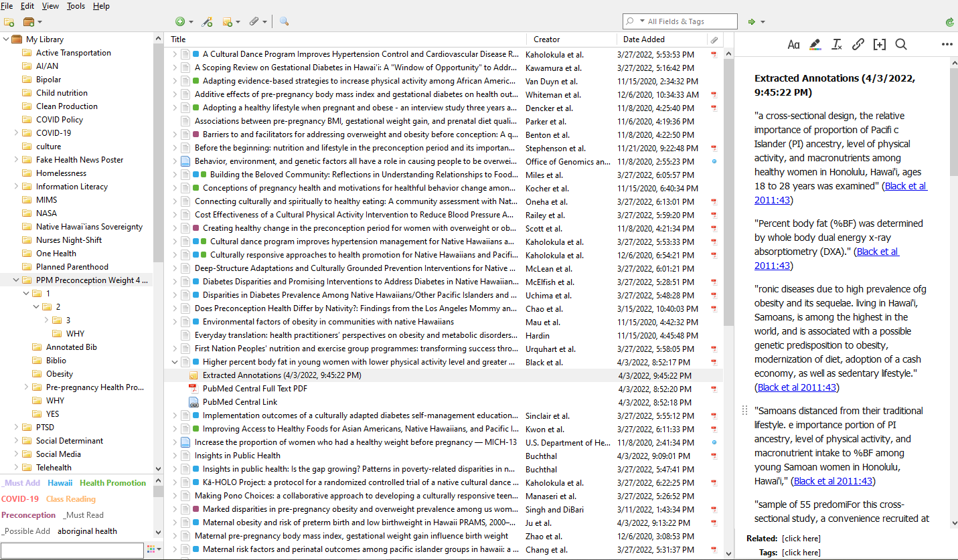Screen dimensions: 958x560
Task: Select the Annotated Bib subcollection
Action: pos(72,347)
